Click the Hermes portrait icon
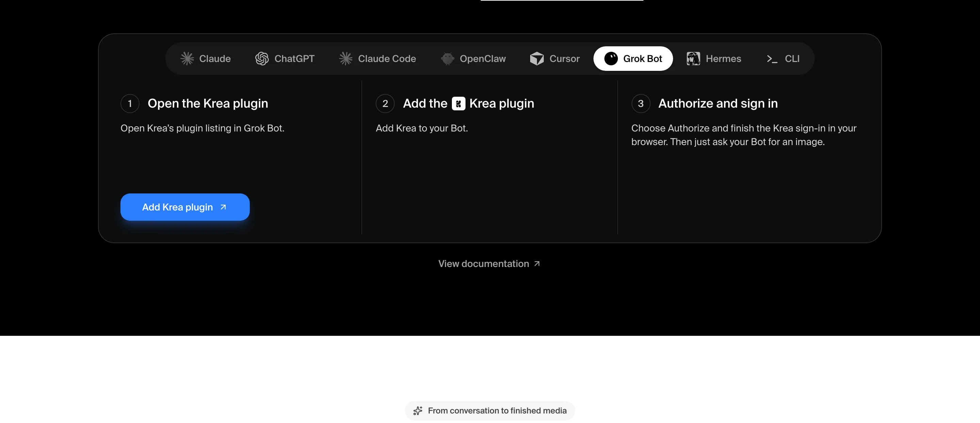The height and width of the screenshot is (423, 980). click(x=693, y=59)
